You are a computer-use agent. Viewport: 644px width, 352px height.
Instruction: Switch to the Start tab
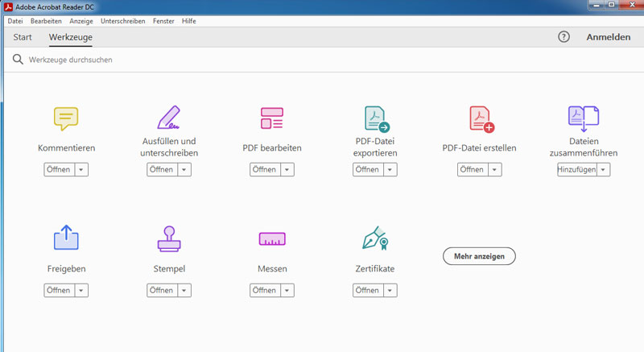pos(23,37)
